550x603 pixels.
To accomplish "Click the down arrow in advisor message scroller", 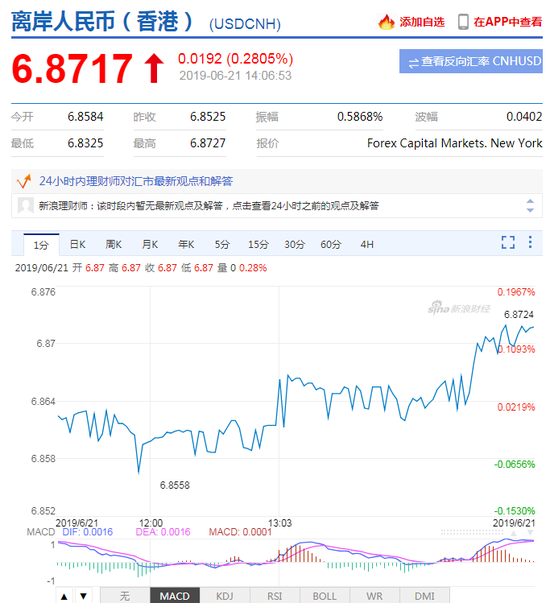I will coord(530,210).
